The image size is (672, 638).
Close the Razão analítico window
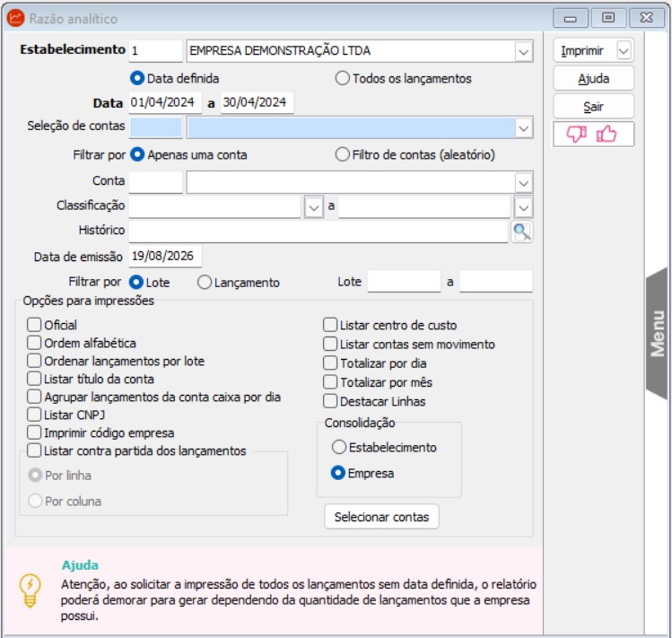[646, 18]
